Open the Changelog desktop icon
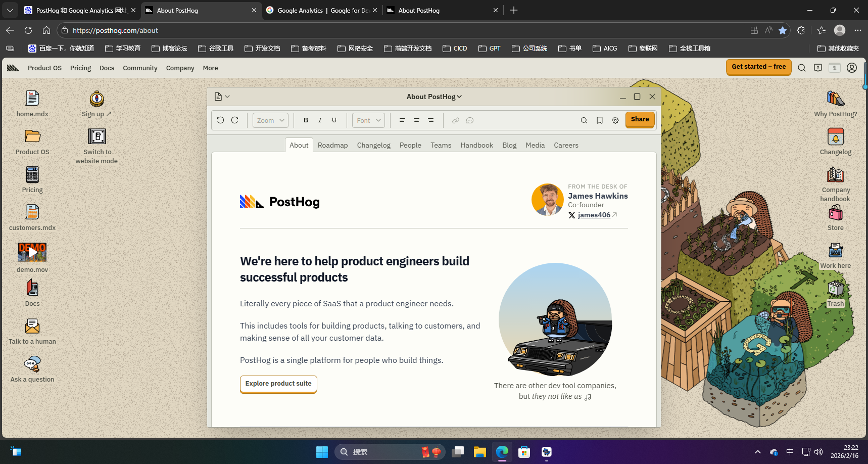This screenshot has height=464, width=868. click(x=835, y=142)
